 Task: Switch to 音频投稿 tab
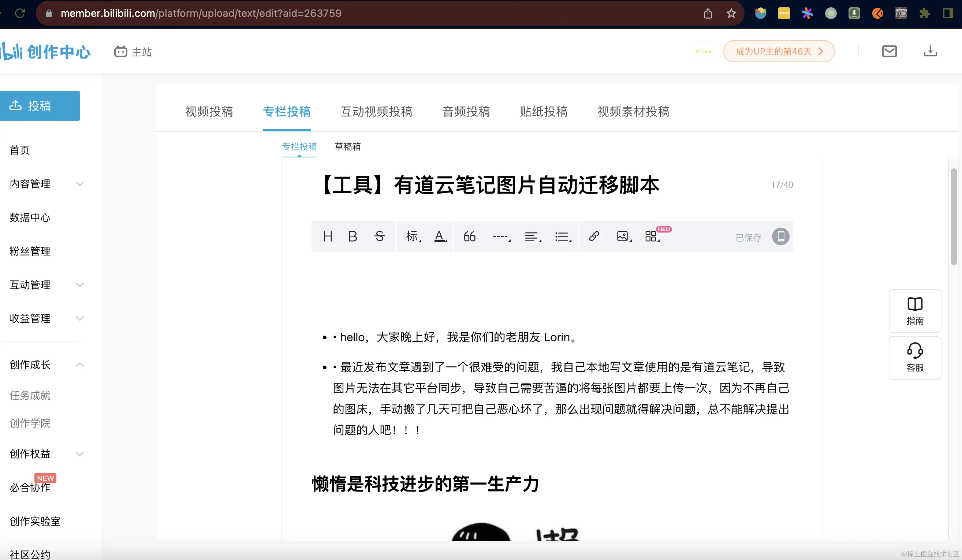pyautogui.click(x=466, y=112)
